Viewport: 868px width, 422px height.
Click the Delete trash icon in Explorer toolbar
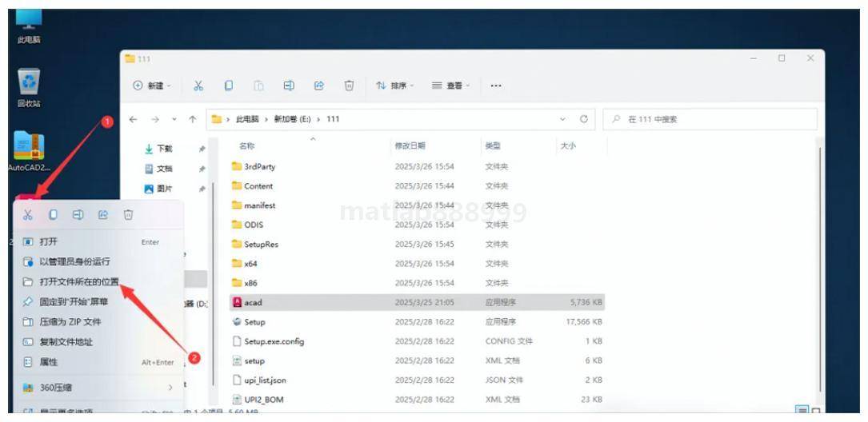(x=349, y=86)
